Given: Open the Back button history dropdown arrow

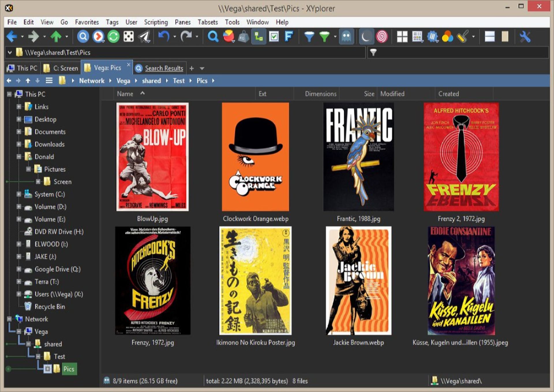Looking at the screenshot, I should click(x=22, y=37).
